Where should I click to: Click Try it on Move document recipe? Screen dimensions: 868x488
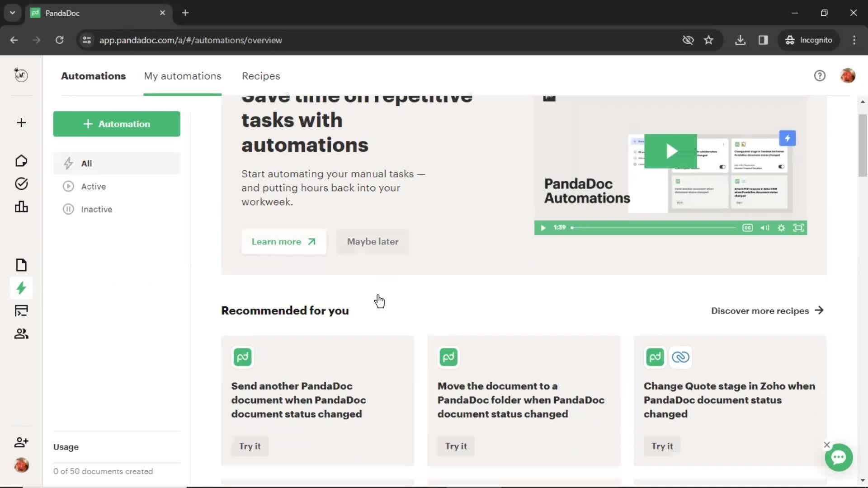[x=456, y=446]
